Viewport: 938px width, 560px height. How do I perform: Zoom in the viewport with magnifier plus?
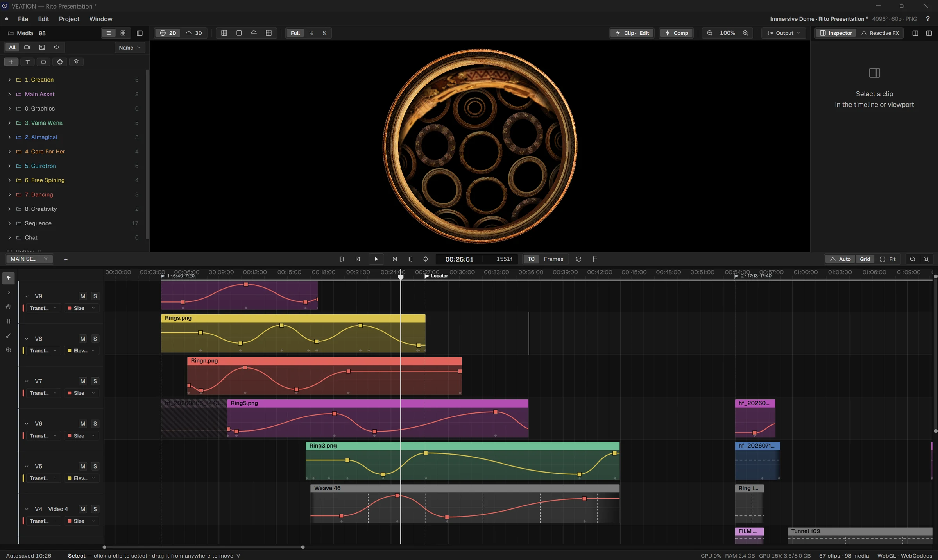point(745,33)
